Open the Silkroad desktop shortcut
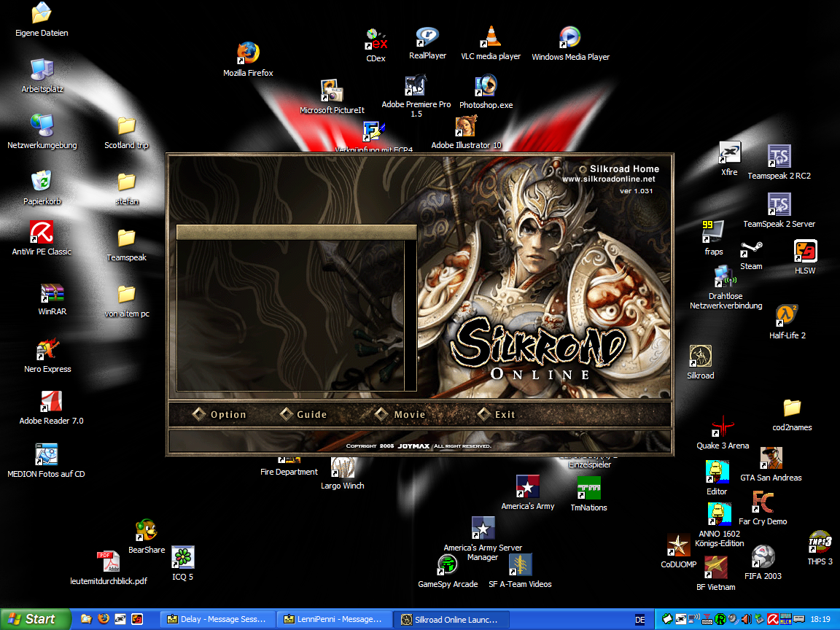The image size is (840, 630). tap(700, 357)
